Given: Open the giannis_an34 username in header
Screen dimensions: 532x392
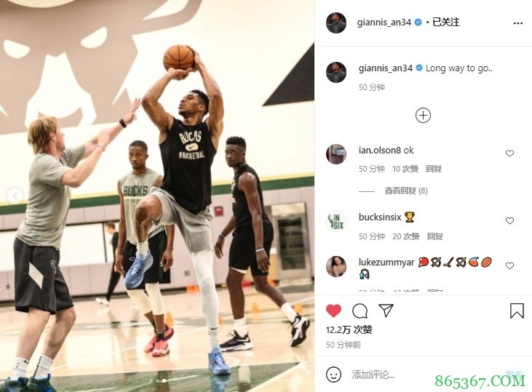Looking at the screenshot, I should (x=384, y=23).
